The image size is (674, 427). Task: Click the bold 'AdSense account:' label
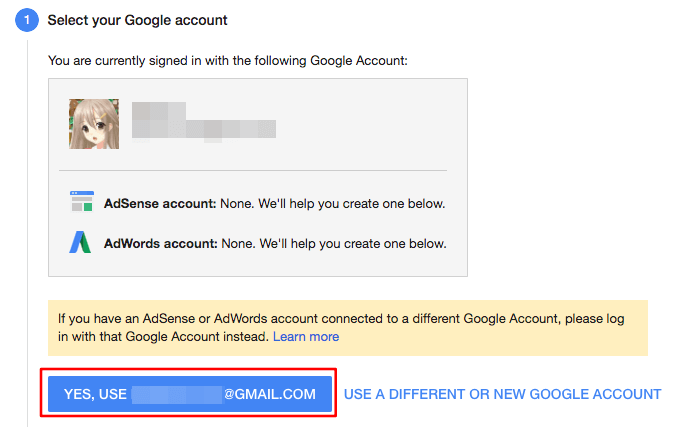[160, 204]
